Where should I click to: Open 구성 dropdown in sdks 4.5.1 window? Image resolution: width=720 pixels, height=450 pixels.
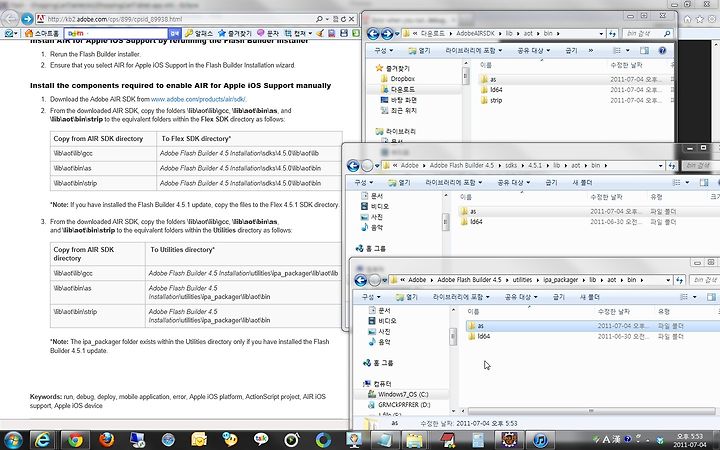coord(363,183)
